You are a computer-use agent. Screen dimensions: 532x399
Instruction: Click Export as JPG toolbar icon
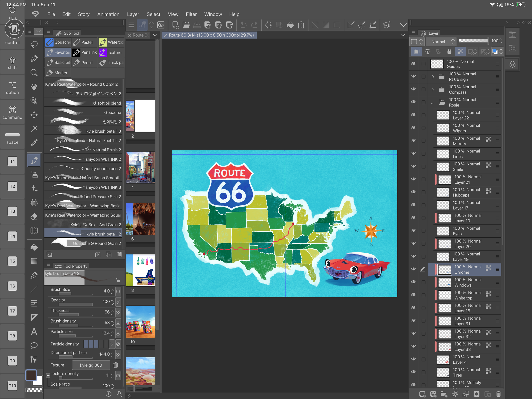[x=207, y=25]
